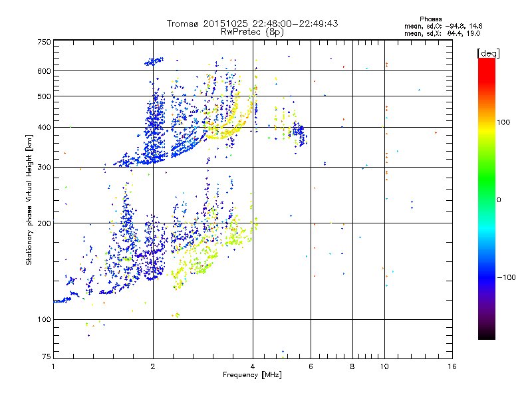Image resolution: width=532 pixels, height=399 pixels.
Task: Click the y-axis tick label '600'
Action: [x=44, y=71]
